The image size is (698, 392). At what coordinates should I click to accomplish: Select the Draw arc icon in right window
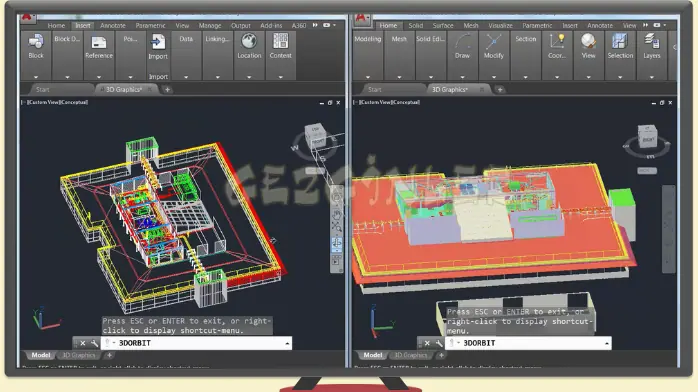[x=463, y=41]
